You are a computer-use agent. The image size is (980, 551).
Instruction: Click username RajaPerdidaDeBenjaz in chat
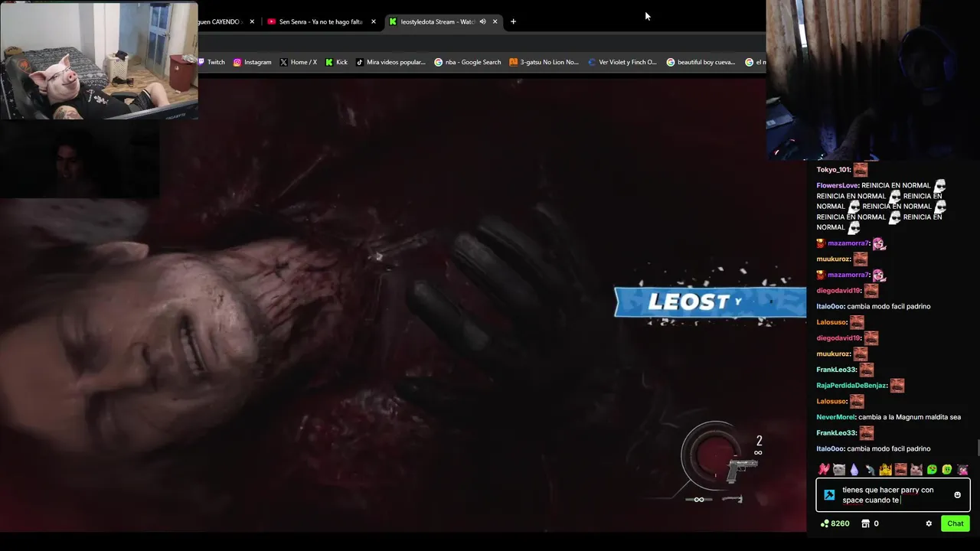pyautogui.click(x=851, y=386)
